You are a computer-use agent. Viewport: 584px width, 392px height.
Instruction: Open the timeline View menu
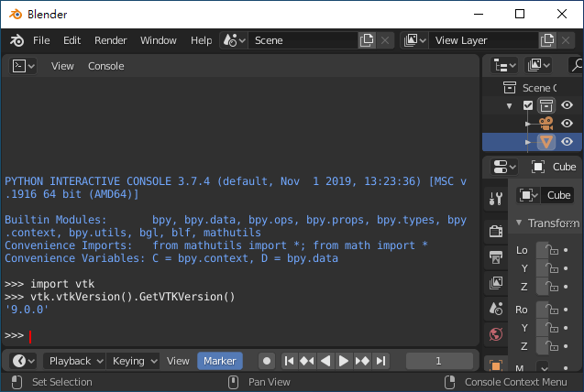coord(178,361)
